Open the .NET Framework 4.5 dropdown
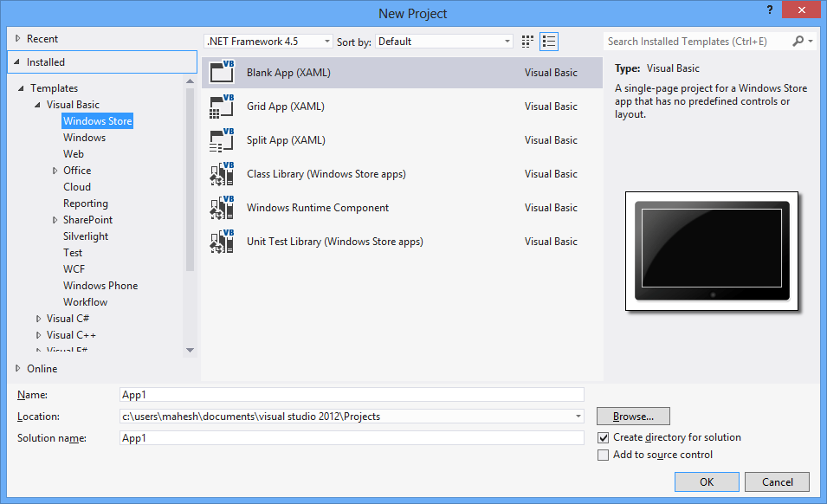Image resolution: width=827 pixels, height=504 pixels. (327, 41)
